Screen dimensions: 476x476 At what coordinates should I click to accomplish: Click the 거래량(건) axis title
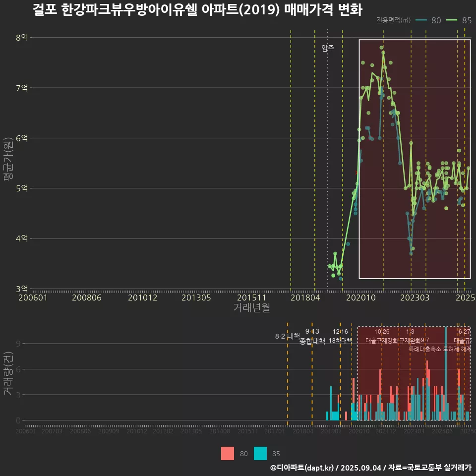click(x=8, y=373)
